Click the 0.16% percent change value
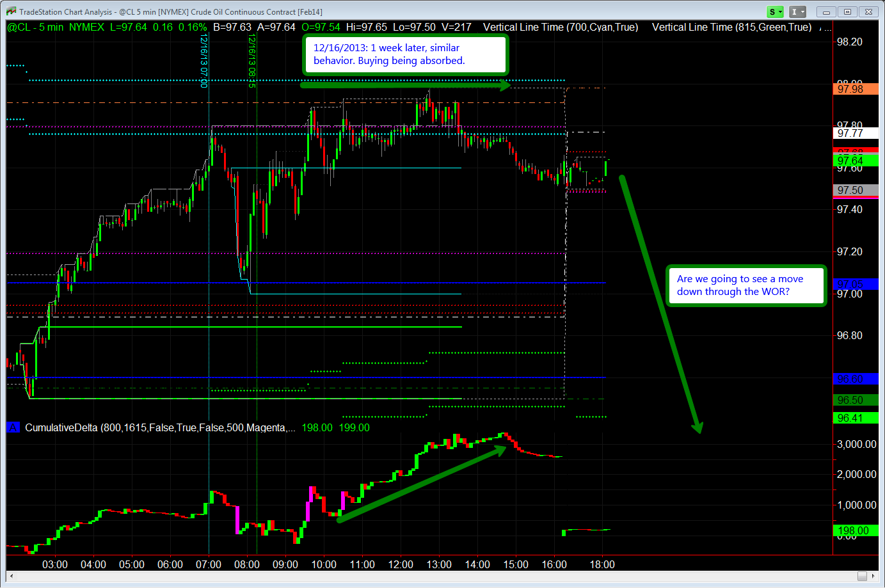Viewport: 885px width, 588px height. click(193, 27)
